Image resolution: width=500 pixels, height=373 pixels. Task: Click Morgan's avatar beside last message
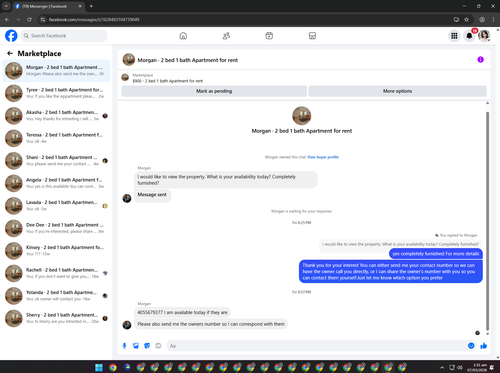click(x=127, y=324)
